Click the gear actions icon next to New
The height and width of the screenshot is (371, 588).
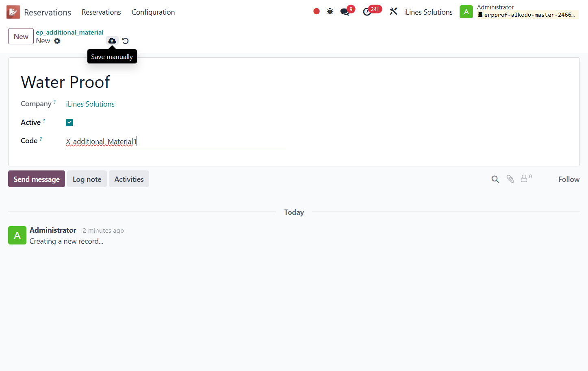(57, 41)
